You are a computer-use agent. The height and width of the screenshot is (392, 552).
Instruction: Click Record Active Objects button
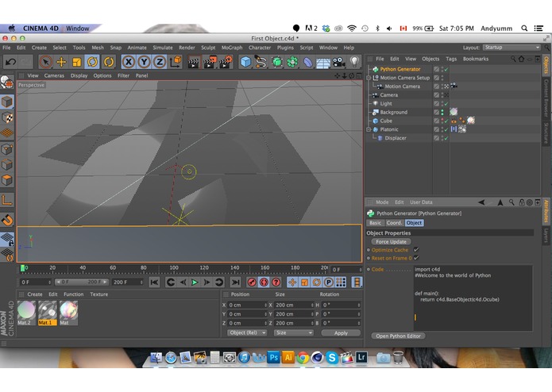(x=252, y=282)
